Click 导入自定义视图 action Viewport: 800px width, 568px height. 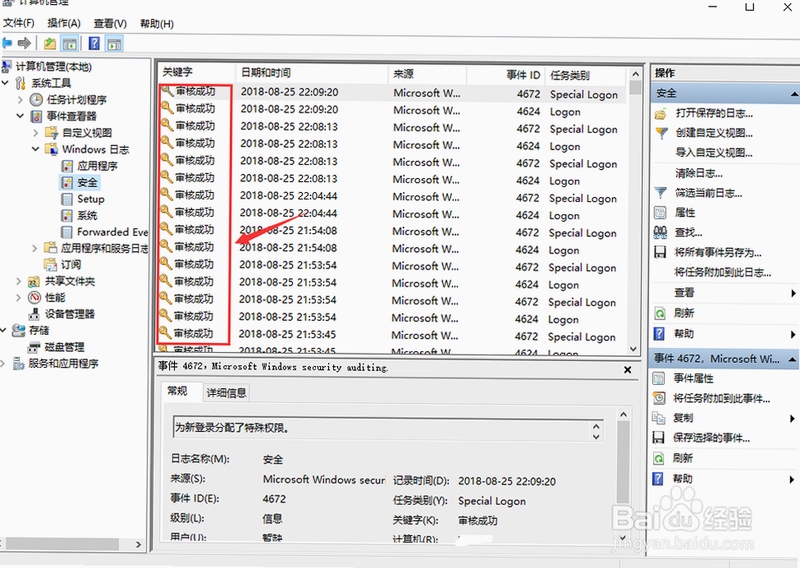click(x=714, y=153)
